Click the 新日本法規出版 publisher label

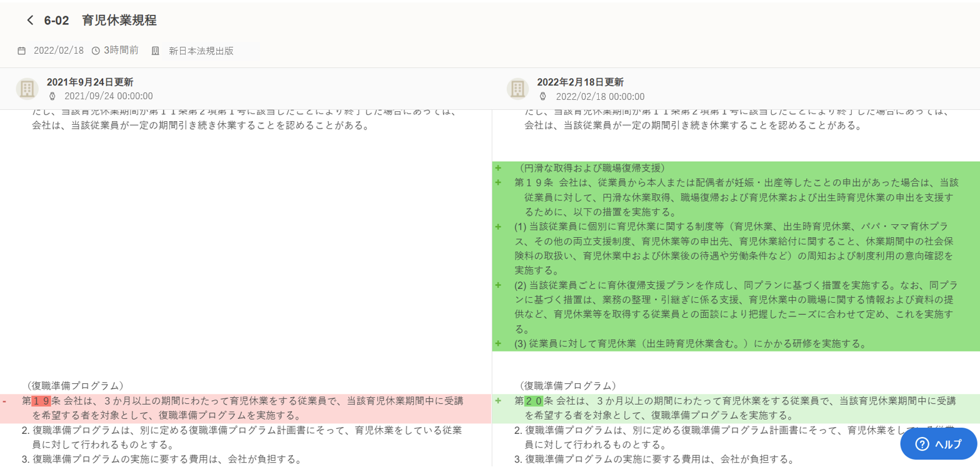(x=201, y=51)
